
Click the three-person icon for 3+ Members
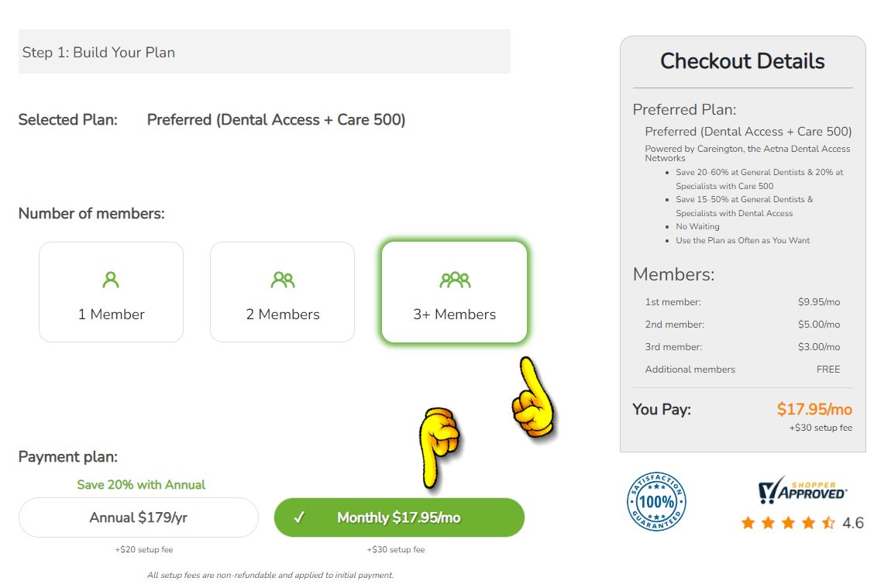(x=455, y=280)
